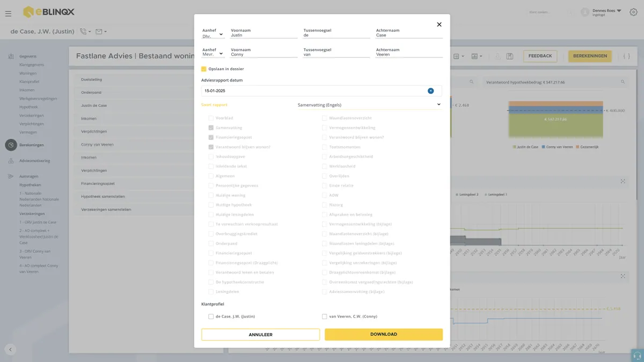This screenshot has width=644, height=362.
Task: Check the van Veeren, C.W. (Conny) box
Action: (325, 316)
